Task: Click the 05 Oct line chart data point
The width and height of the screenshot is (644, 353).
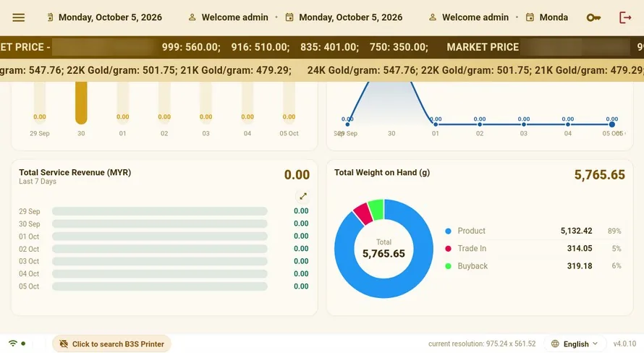Action: (x=611, y=124)
